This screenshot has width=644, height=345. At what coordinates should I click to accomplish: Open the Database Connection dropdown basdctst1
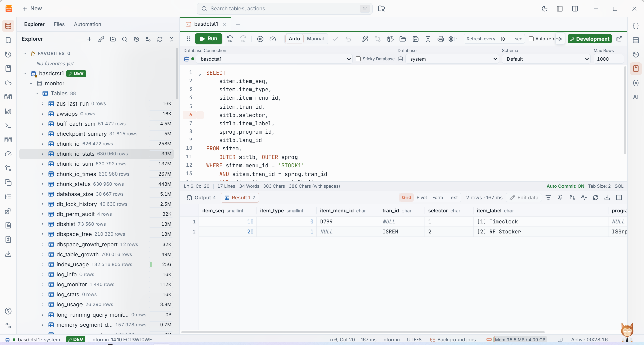tap(274, 59)
